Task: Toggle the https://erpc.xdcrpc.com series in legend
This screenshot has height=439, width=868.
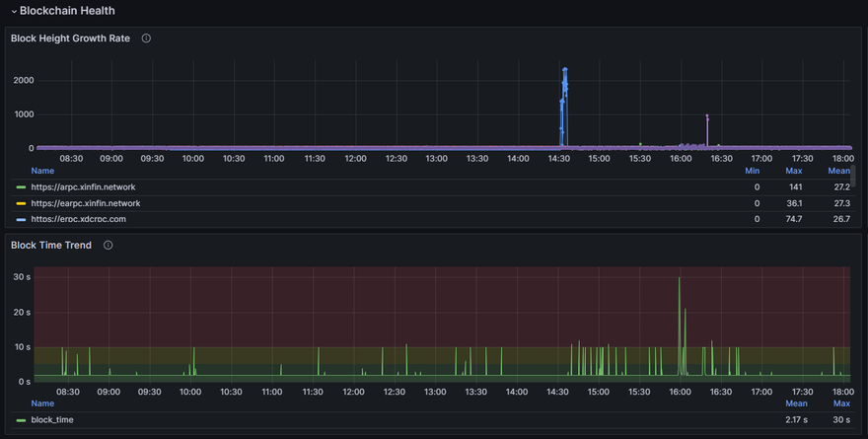Action: [x=78, y=219]
